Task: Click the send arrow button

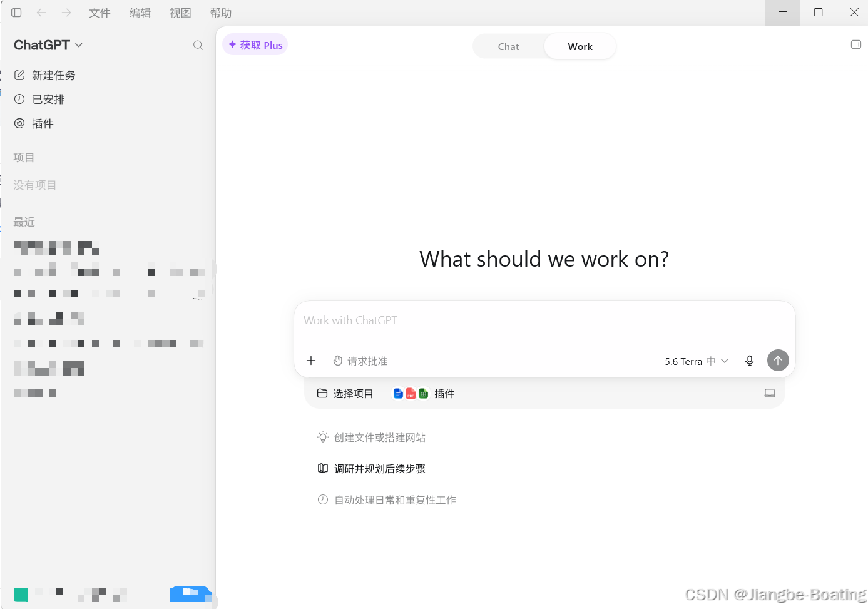Action: click(x=778, y=361)
